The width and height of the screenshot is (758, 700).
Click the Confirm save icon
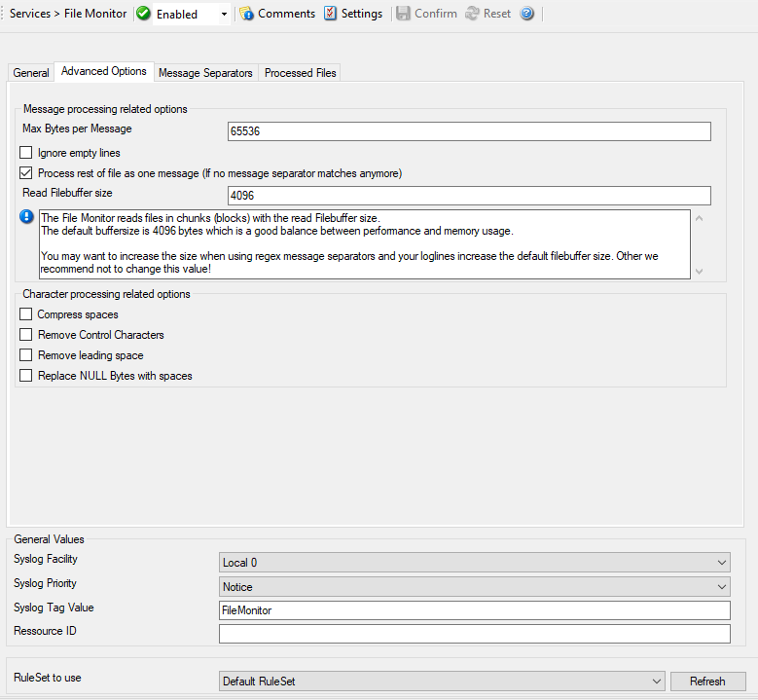[403, 14]
